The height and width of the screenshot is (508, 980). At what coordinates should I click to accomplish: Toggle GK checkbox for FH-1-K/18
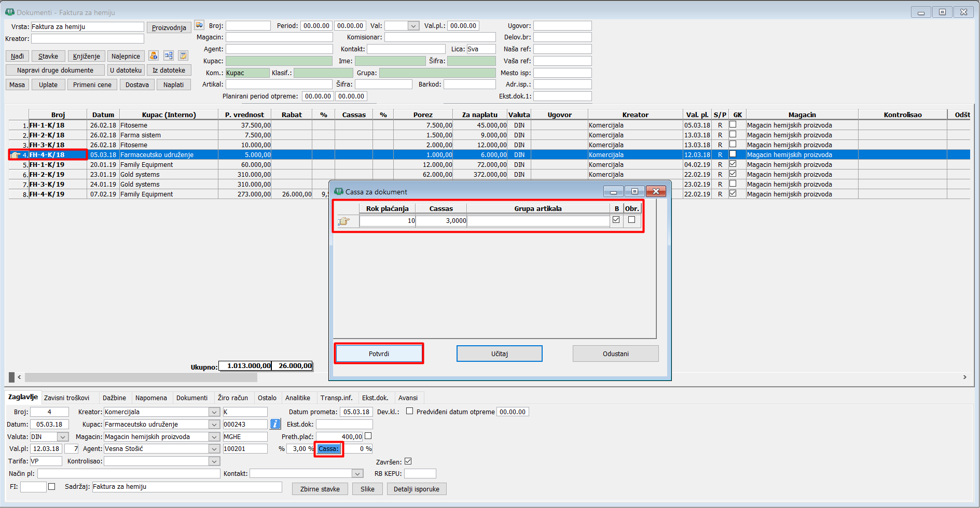coord(733,124)
